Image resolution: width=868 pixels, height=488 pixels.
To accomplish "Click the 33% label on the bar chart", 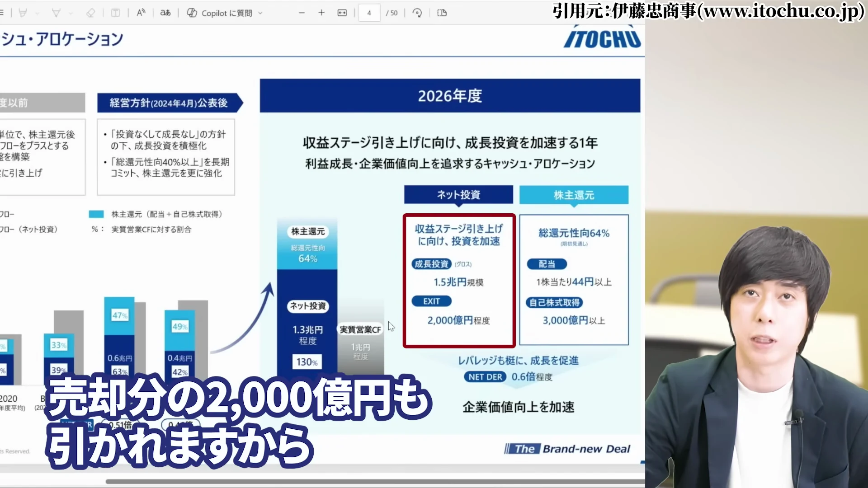I will click(59, 345).
